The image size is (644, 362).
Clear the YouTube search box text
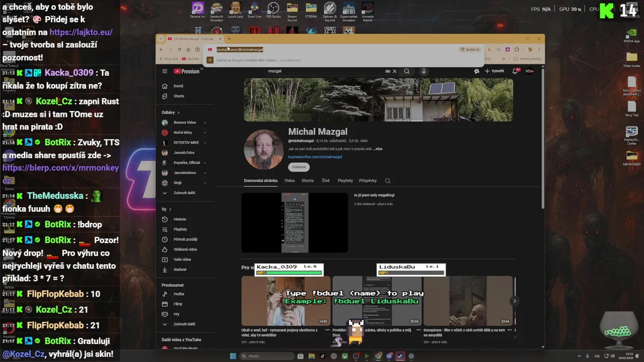coord(394,71)
